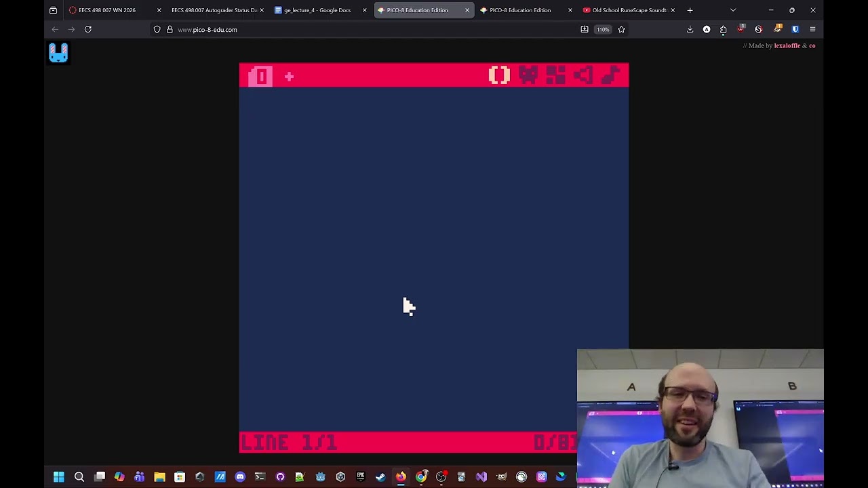Open File Explorer from the taskbar
This screenshot has width=868, height=488.
click(x=159, y=477)
